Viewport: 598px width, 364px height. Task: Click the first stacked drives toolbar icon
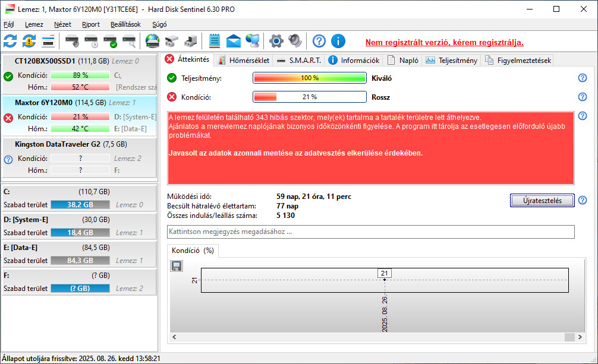point(171,41)
